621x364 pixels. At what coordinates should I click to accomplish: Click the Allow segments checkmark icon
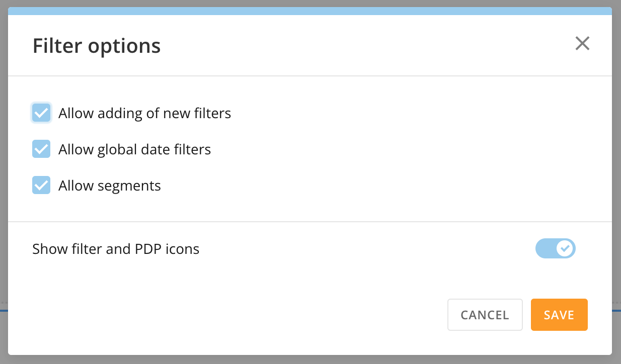click(41, 185)
